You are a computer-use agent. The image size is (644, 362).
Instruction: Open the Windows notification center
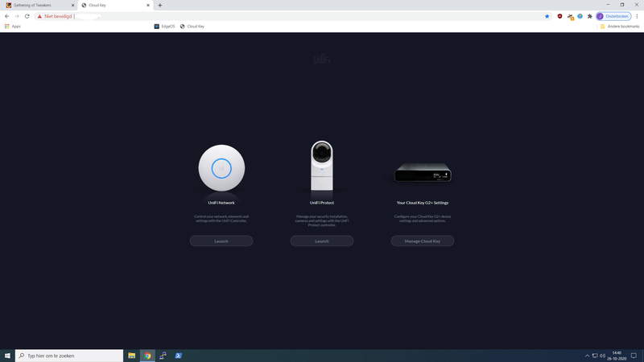point(634,356)
